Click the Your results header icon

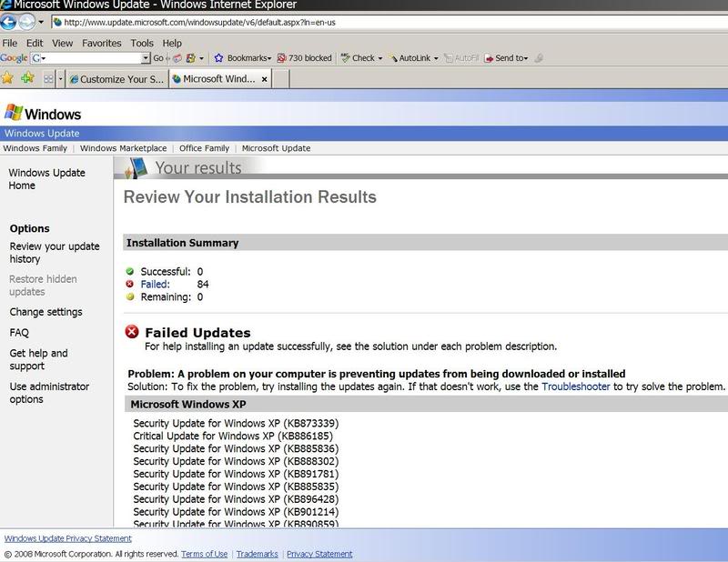point(137,167)
